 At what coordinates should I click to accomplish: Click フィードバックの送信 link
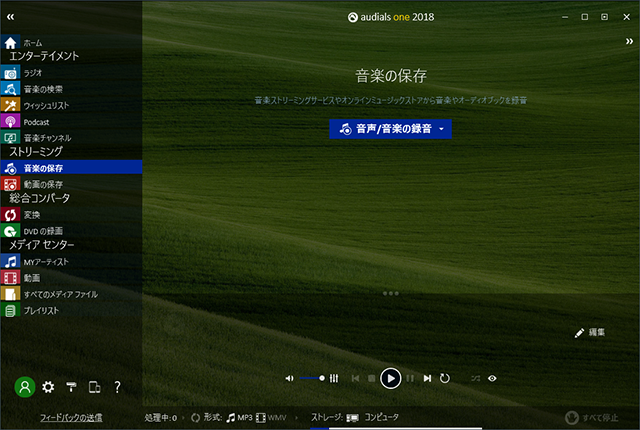click(x=71, y=417)
